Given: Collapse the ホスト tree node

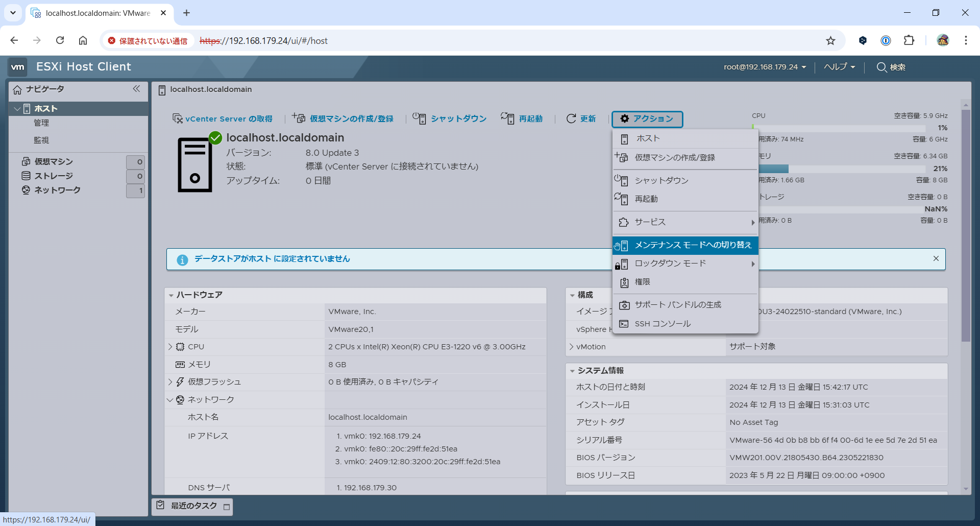Looking at the screenshot, I should pyautogui.click(x=17, y=109).
